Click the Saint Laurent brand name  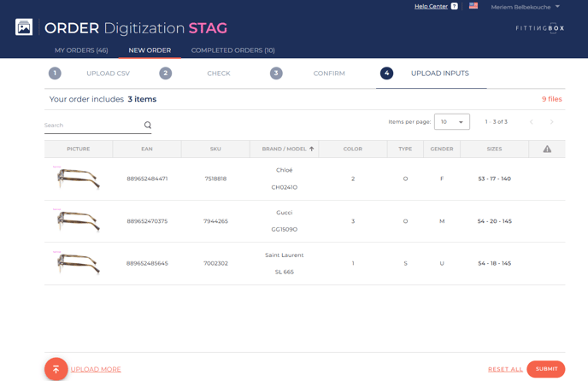coord(285,255)
